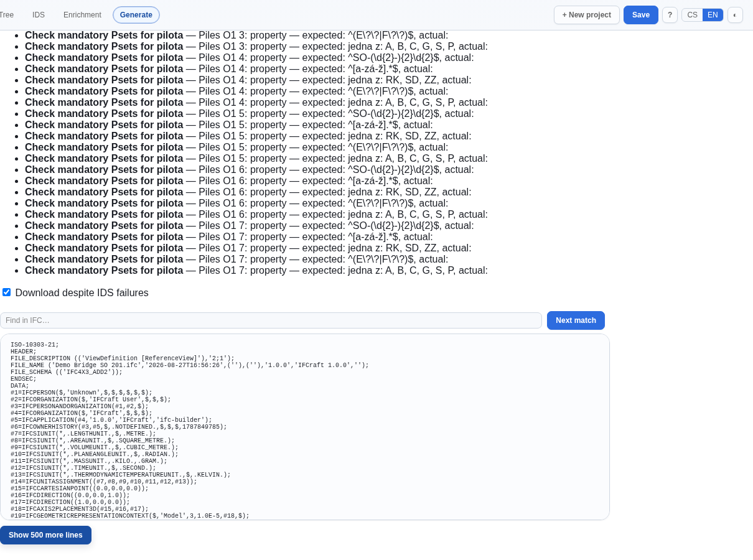Screen dimensions: 753x560
Task: Click the Piles O1 4 row expecting RK, SD, ZZ
Action: (x=248, y=80)
